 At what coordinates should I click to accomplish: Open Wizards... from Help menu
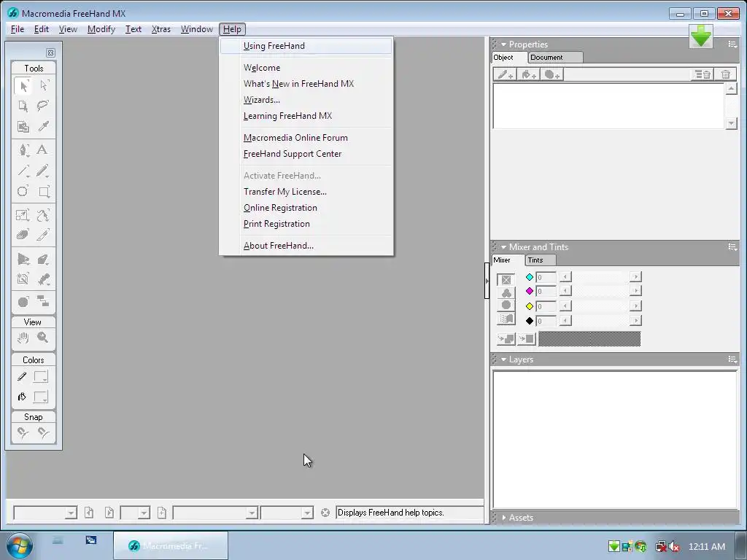point(306,100)
